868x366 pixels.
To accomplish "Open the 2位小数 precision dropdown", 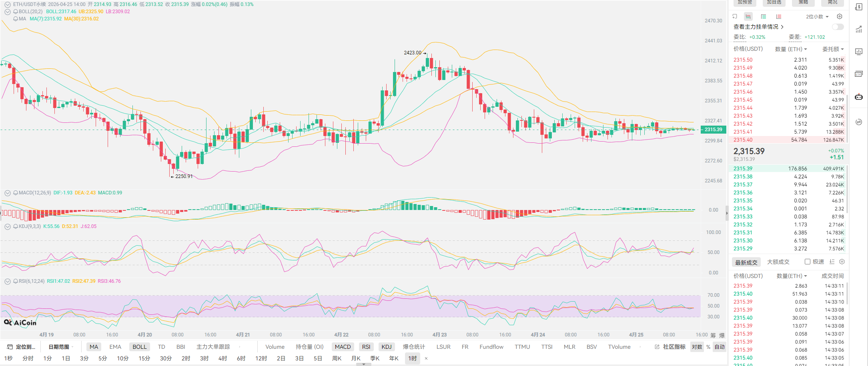I will click(x=817, y=16).
